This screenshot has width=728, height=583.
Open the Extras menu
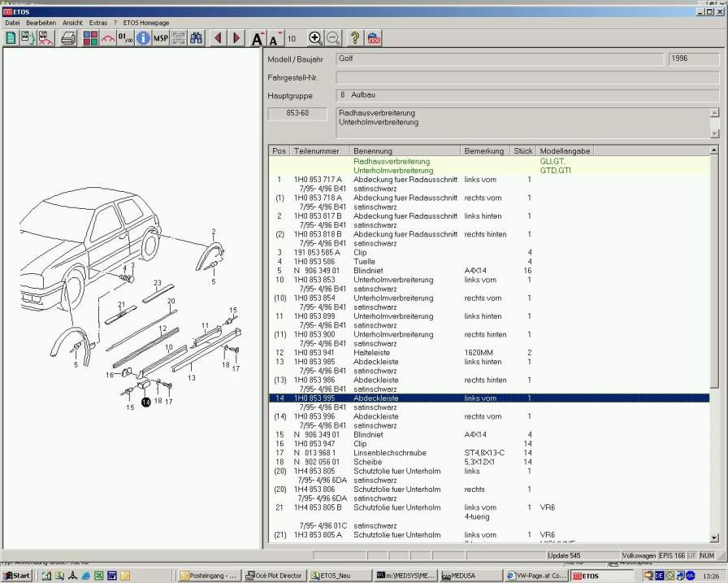(97, 23)
